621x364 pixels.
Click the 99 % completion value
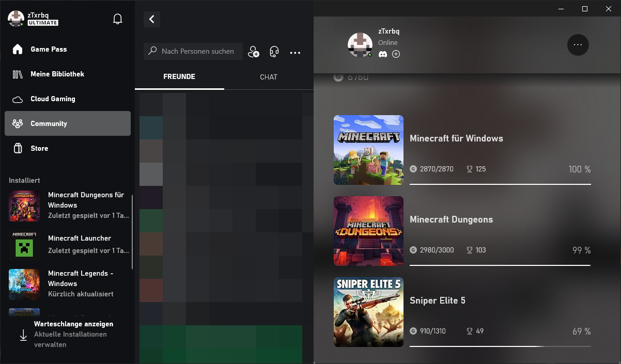582,250
